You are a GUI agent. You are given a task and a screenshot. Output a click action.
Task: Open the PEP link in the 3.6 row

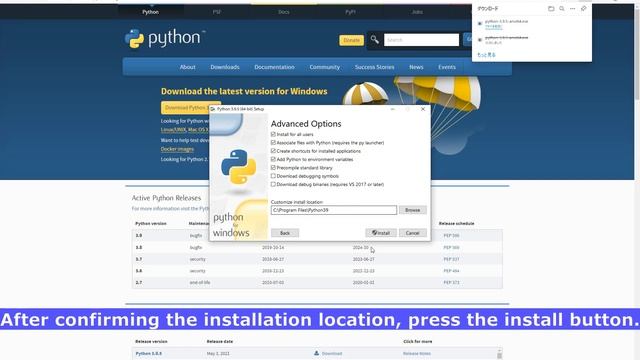[451, 271]
